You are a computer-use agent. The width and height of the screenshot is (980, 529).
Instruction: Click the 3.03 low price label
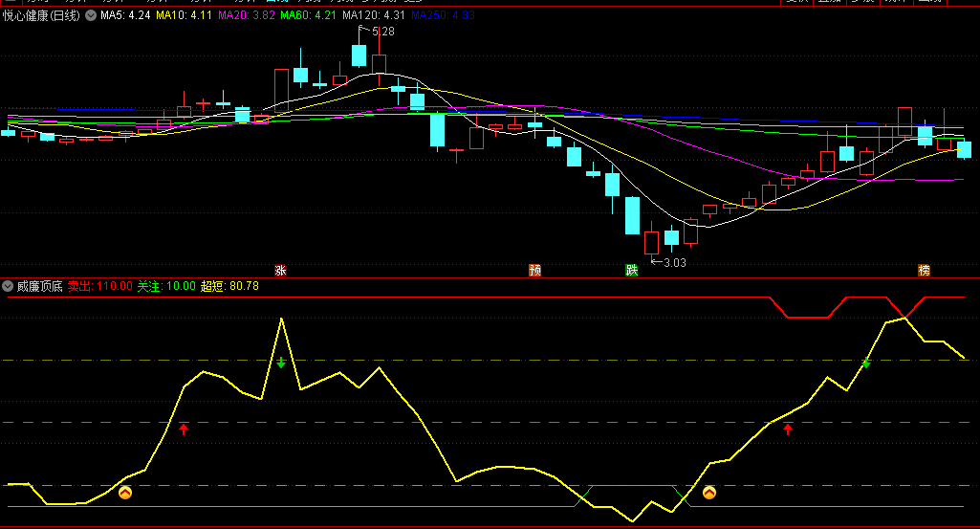click(674, 263)
